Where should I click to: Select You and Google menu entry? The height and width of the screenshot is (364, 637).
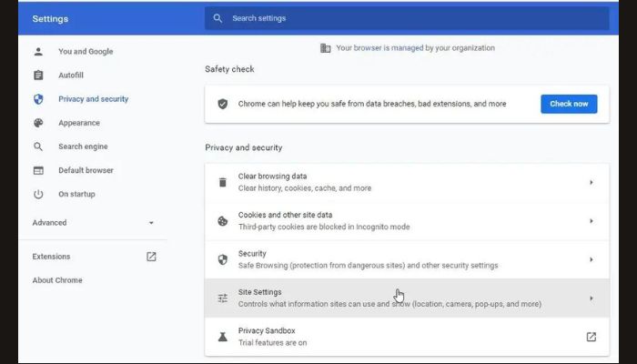point(86,52)
